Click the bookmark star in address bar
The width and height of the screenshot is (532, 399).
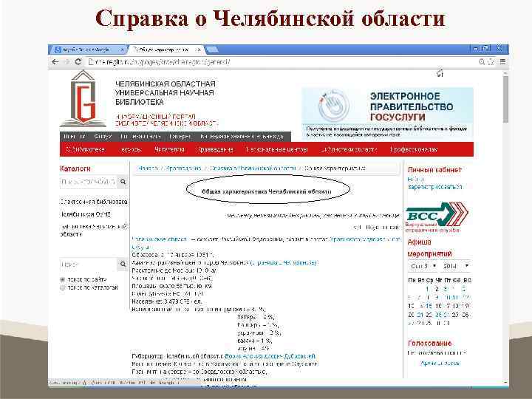tap(491, 62)
